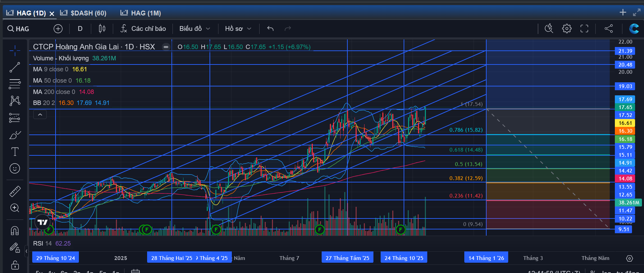This screenshot has width=644, height=273.
Task: Select the ruler measure tool
Action: coord(15,191)
